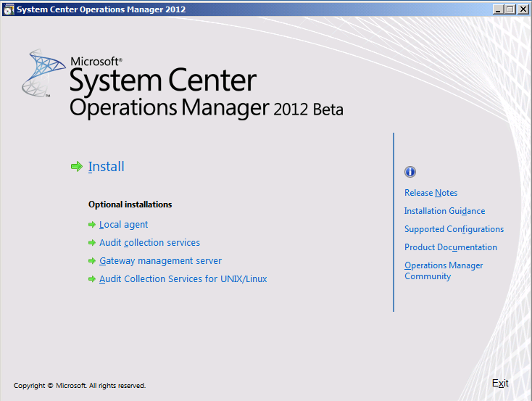532x401 pixels.
Task: Maximize the setup window
Action: [x=510, y=9]
